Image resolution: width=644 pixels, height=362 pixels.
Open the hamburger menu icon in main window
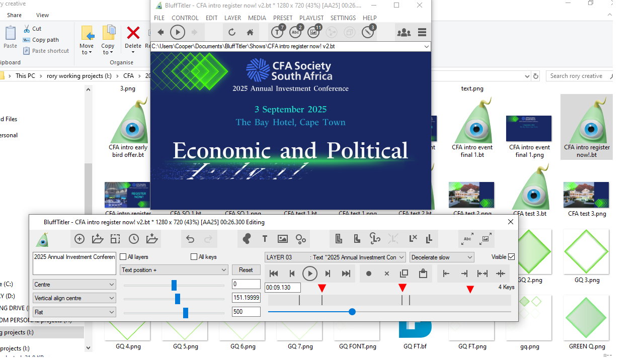422,33
